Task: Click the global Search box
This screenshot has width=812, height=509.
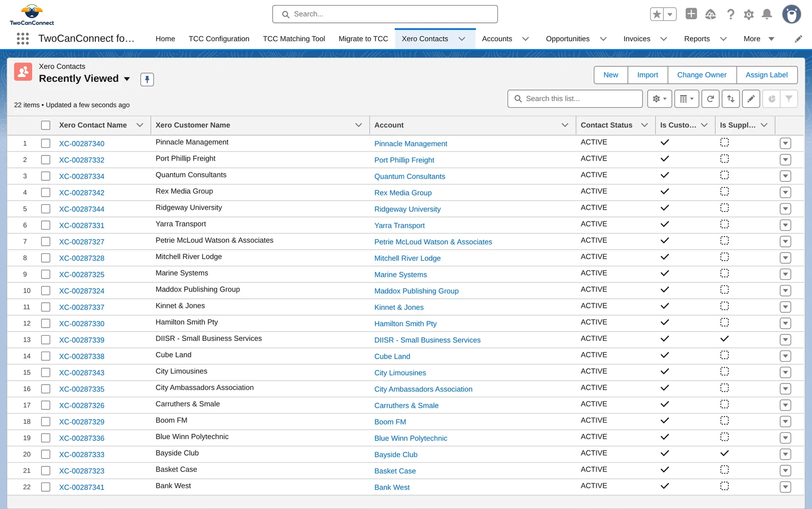Action: point(385,14)
